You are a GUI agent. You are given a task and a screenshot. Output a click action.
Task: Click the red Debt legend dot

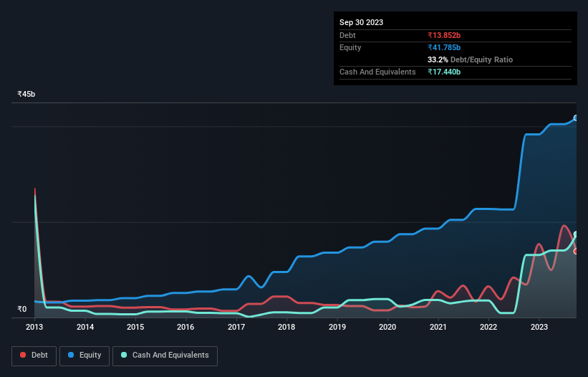(x=23, y=355)
